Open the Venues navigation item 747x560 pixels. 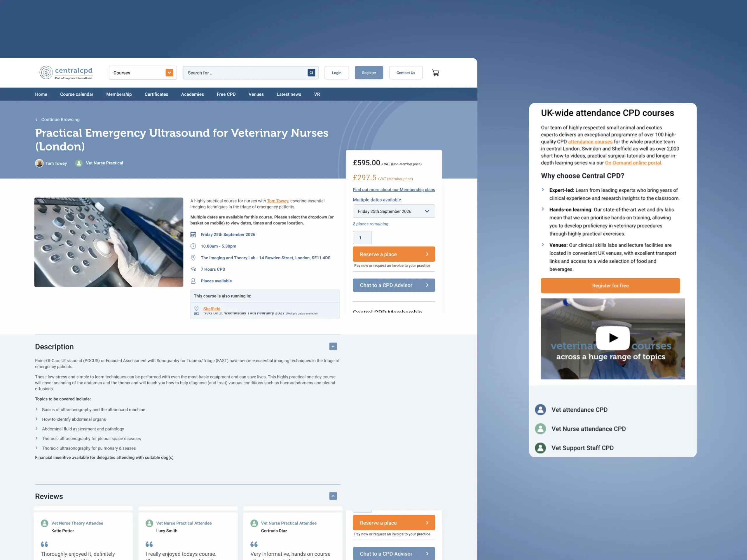click(x=256, y=94)
